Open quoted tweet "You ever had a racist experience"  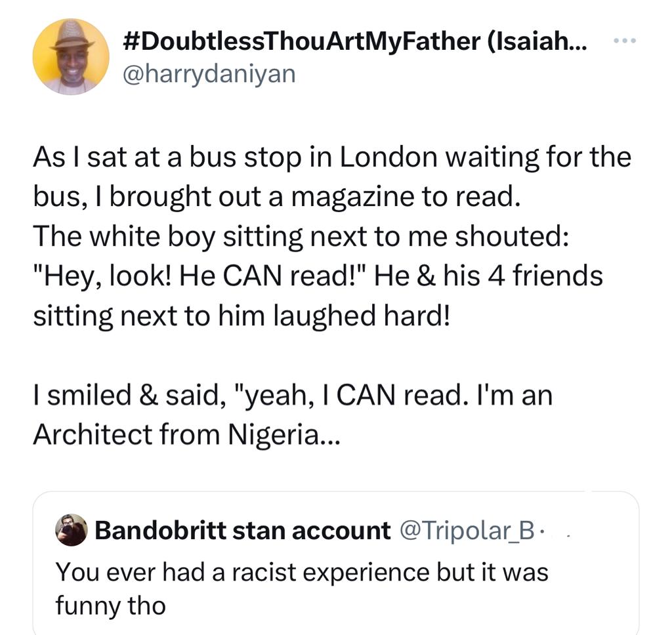302,571
